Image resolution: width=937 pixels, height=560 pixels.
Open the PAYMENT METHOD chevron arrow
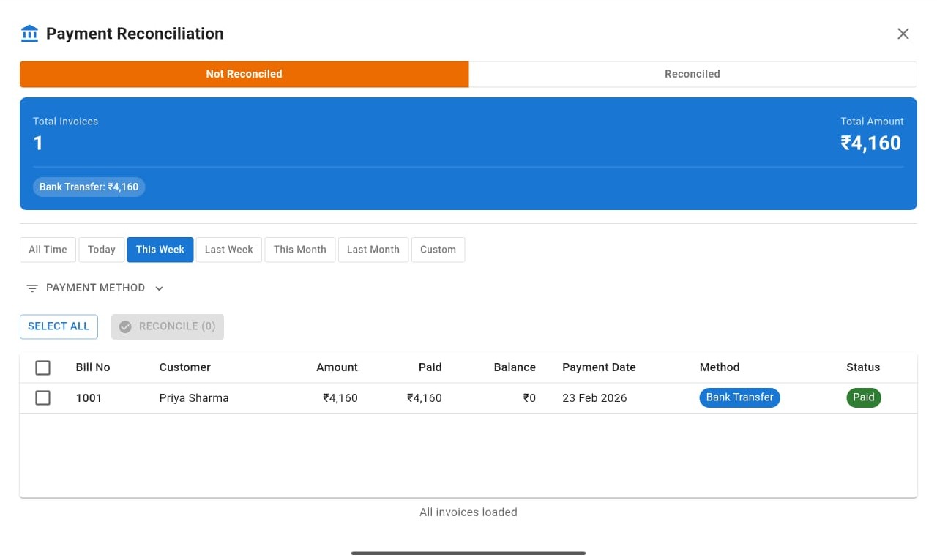(159, 288)
